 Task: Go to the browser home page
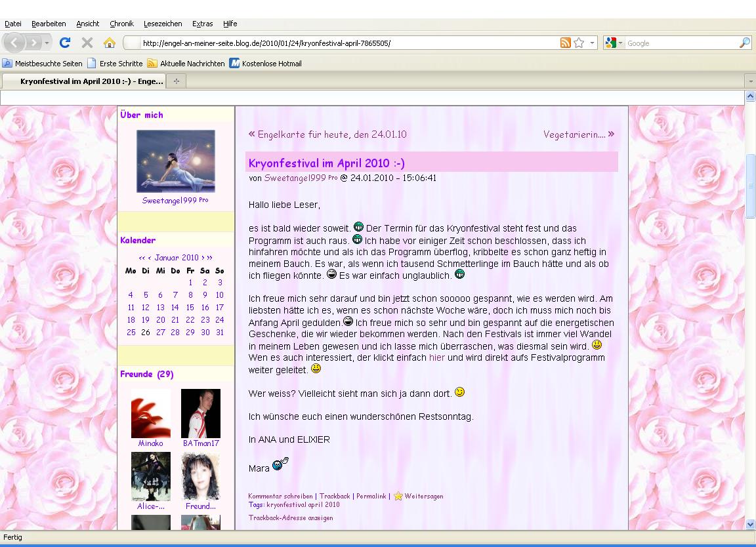pos(110,43)
